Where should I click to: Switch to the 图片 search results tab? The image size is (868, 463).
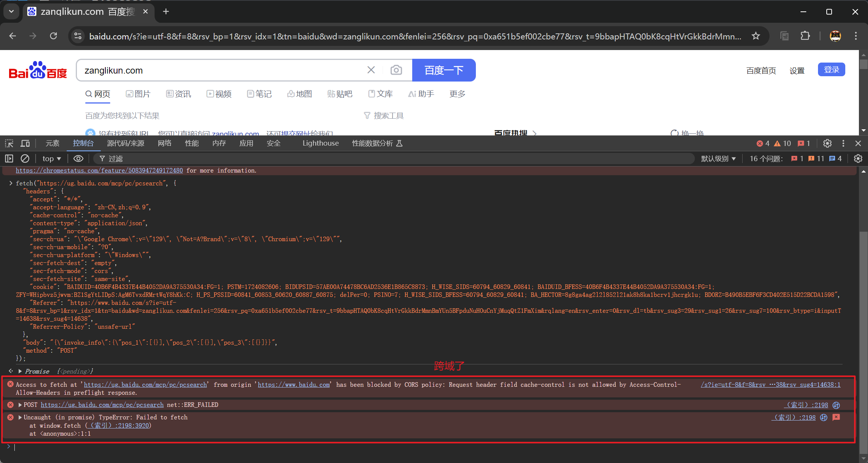coord(138,94)
